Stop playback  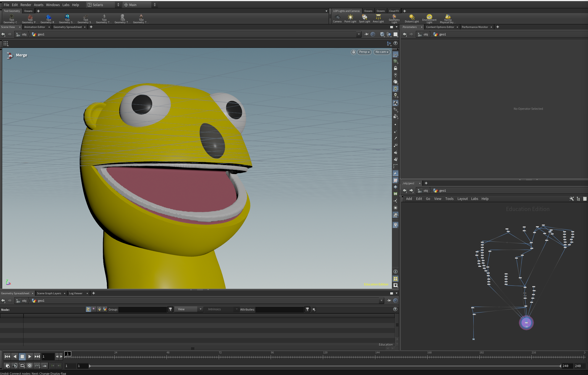(x=22, y=356)
